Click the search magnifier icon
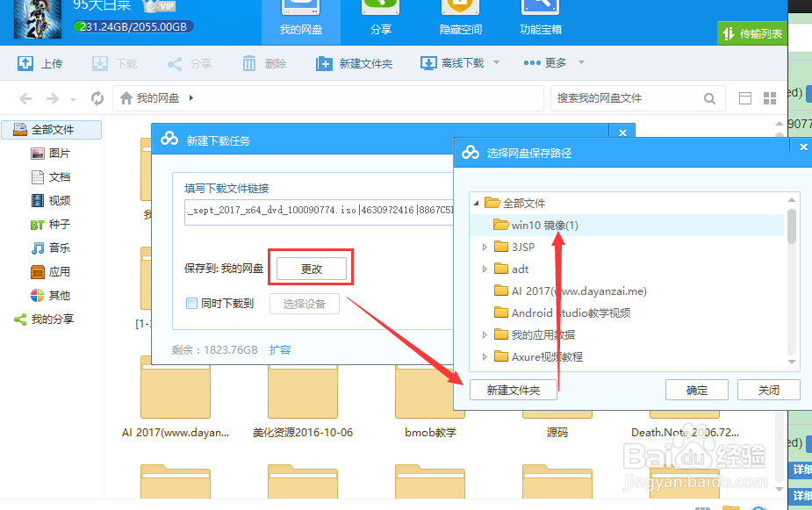The image size is (812, 510). 709,98
